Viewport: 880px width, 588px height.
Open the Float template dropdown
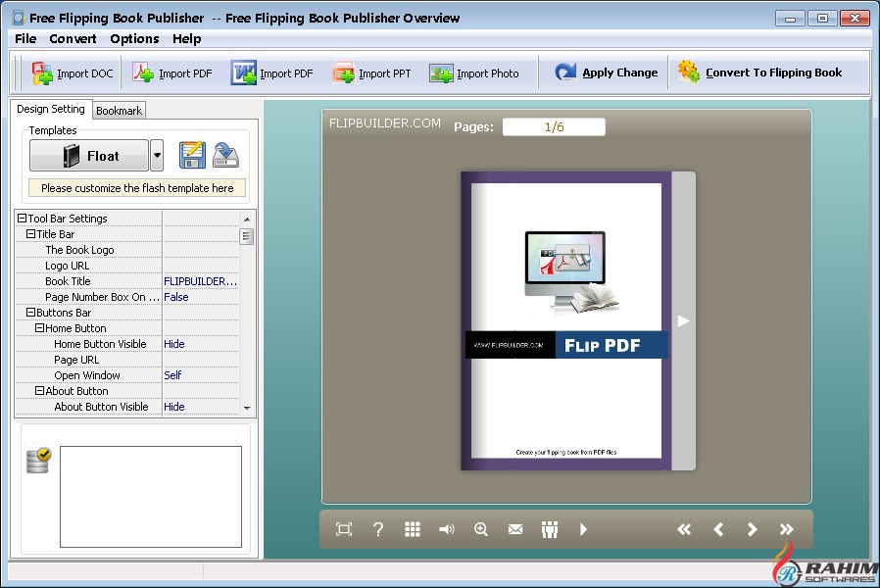pyautogui.click(x=156, y=155)
